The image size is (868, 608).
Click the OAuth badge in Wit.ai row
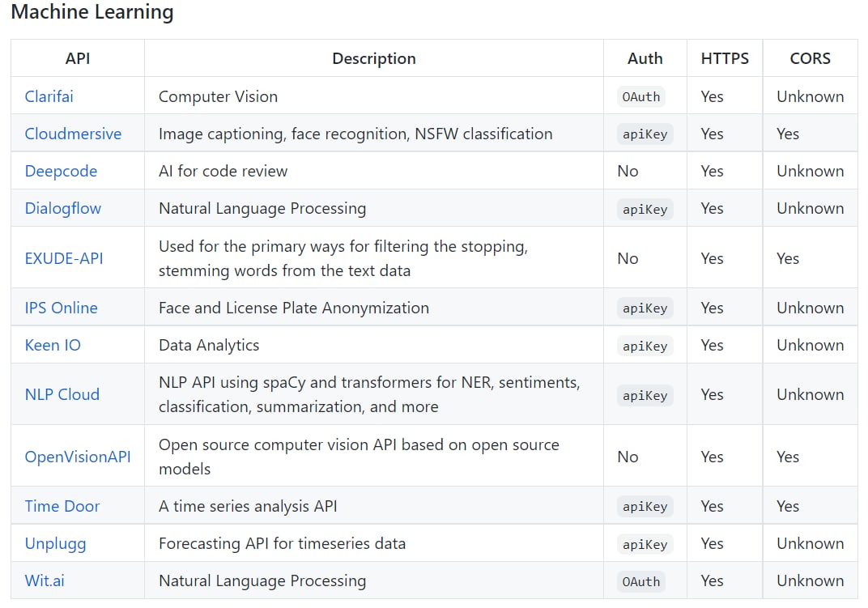[641, 581]
